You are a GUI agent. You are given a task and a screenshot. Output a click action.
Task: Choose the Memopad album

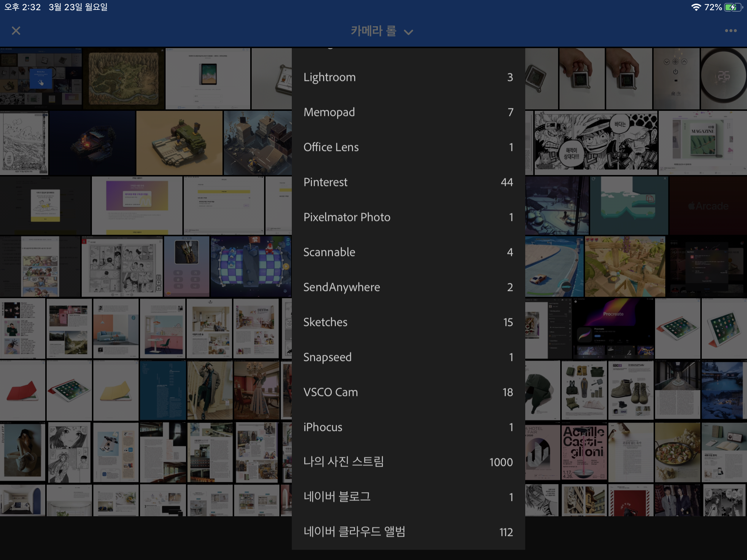pyautogui.click(x=408, y=112)
